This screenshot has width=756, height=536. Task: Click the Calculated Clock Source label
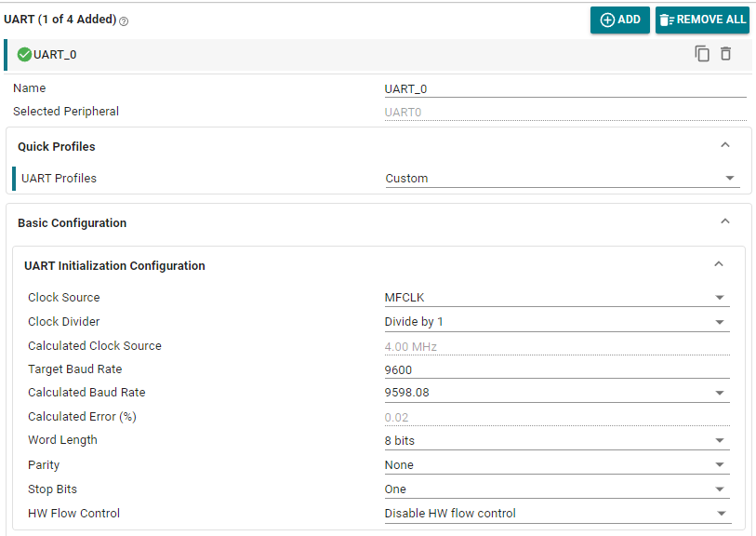click(x=95, y=345)
